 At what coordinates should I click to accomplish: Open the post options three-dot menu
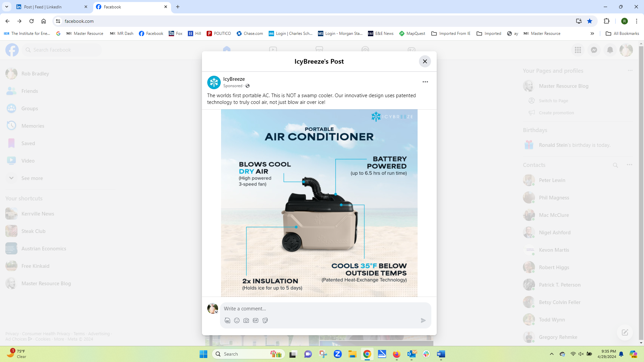coord(425,82)
